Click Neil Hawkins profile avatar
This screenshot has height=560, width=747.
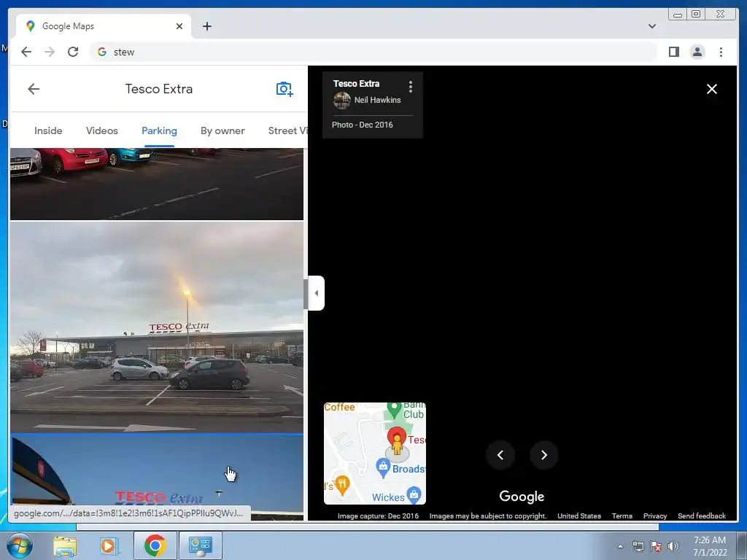click(341, 101)
